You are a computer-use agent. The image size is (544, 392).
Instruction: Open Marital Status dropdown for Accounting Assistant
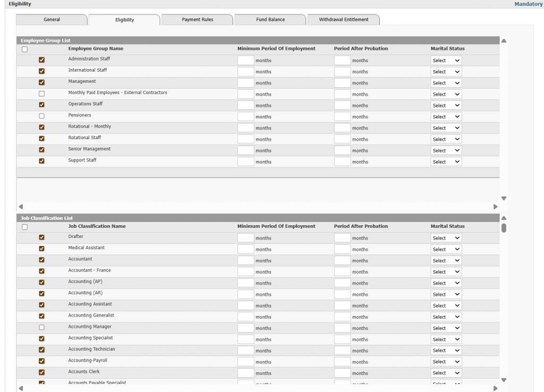point(446,305)
